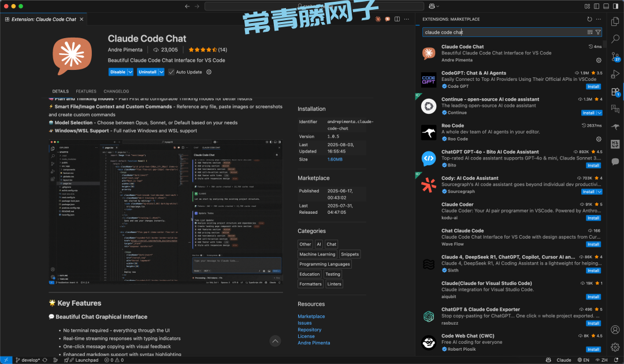
Task: Open Source Control view with 27 badge
Action: coord(615,57)
